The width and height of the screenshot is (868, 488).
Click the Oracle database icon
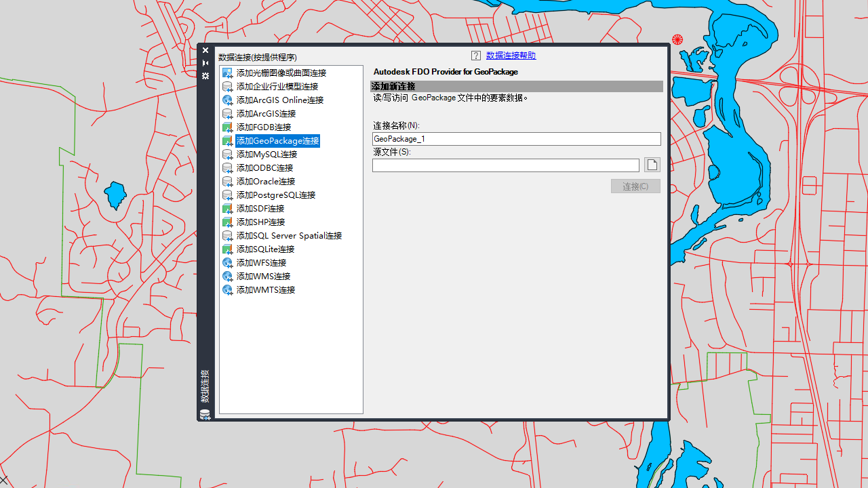[x=228, y=182]
